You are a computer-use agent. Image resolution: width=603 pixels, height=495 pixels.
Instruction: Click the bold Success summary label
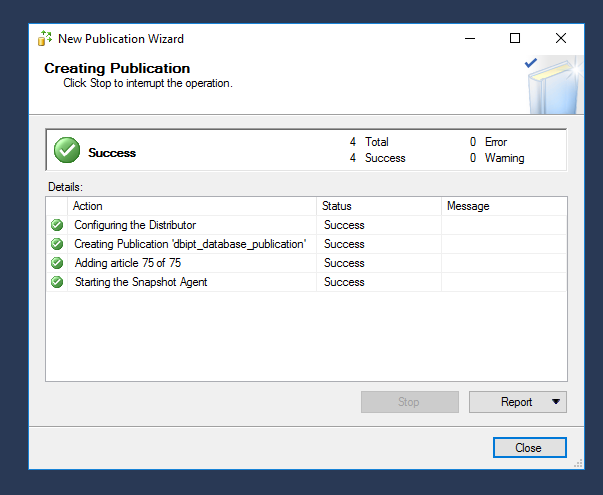click(112, 153)
